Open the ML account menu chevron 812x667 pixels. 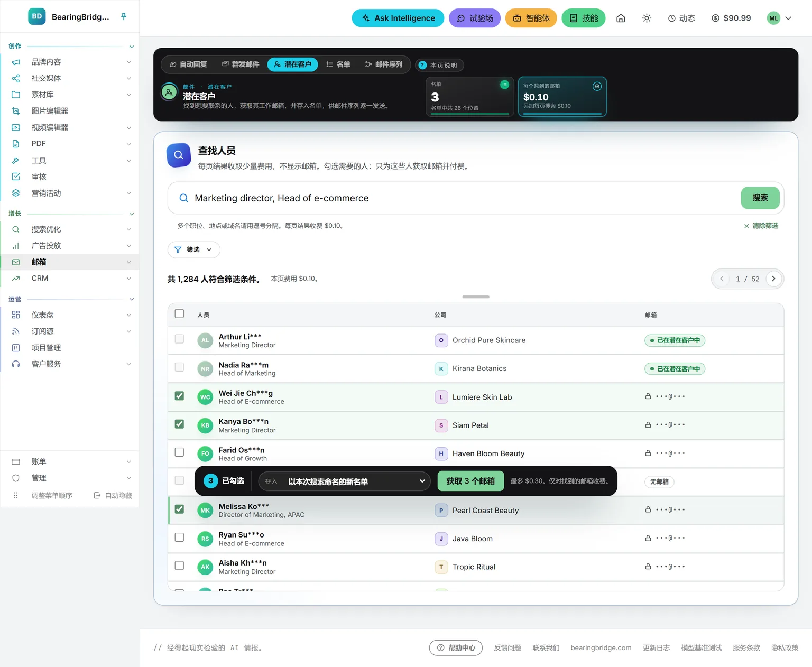[788, 18]
